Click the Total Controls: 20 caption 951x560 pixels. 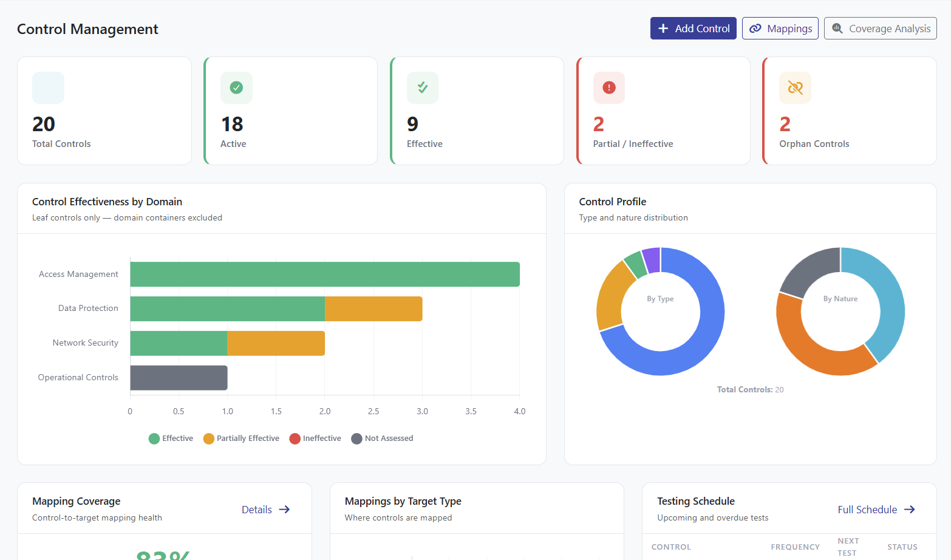(751, 390)
